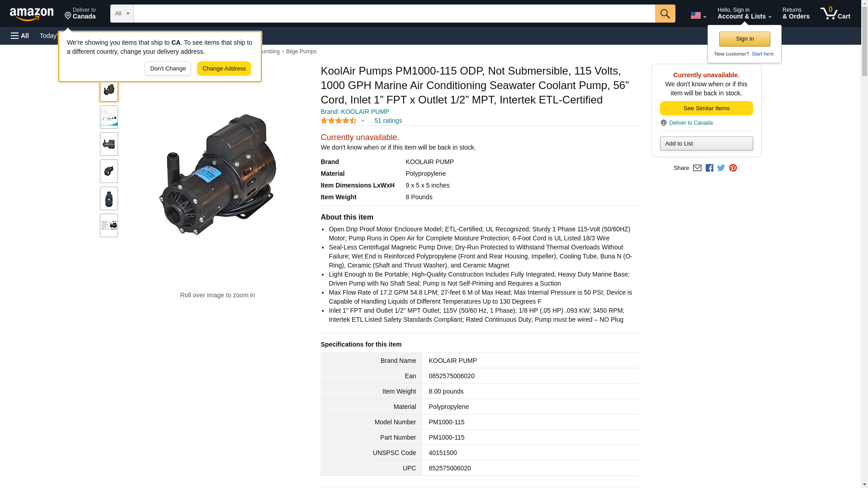Share via email icon
The image size is (868, 488).
[x=697, y=168]
